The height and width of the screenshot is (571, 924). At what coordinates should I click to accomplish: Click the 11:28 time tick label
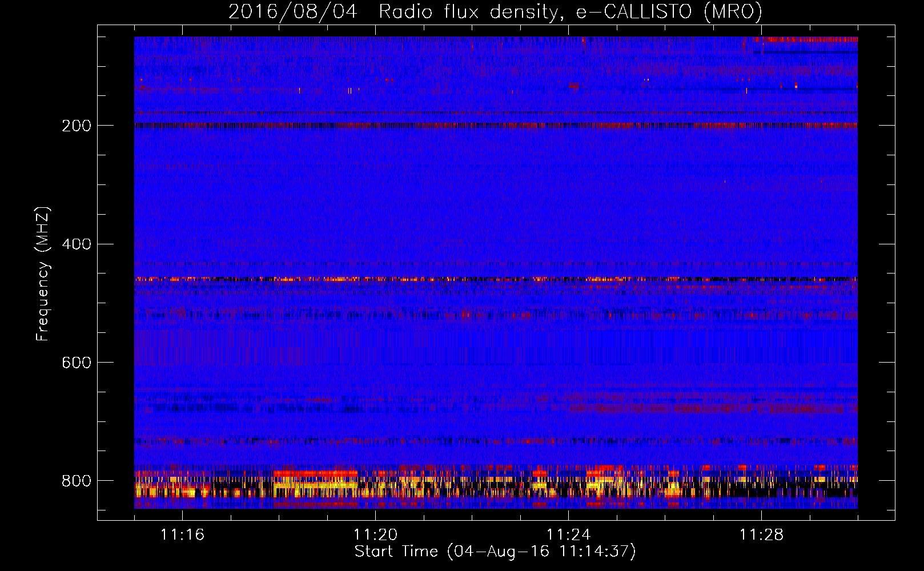(x=761, y=534)
